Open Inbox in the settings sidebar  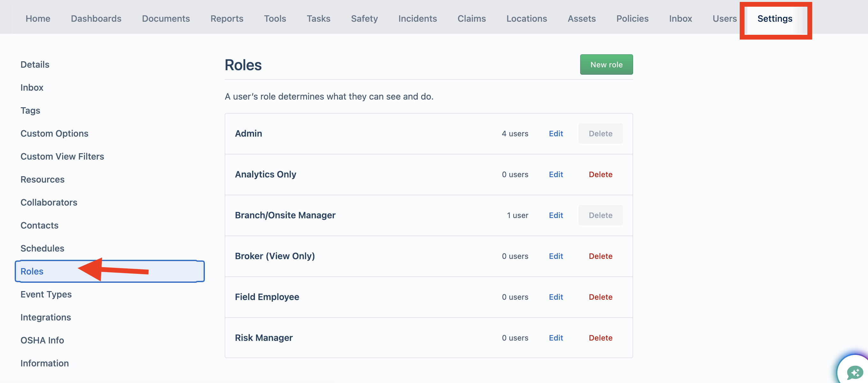click(x=32, y=87)
